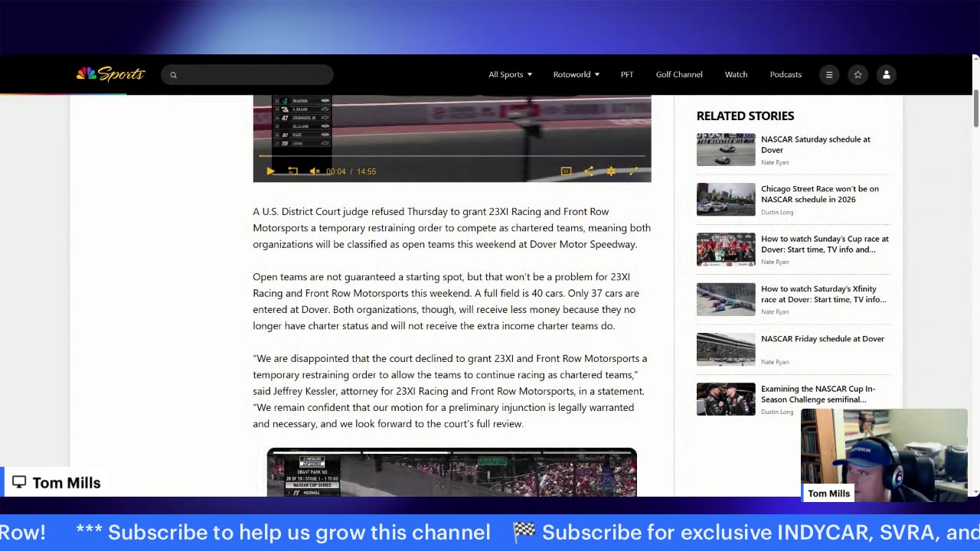This screenshot has width=980, height=551.
Task: Click author Nate Ryan under Saturday schedule
Action: (775, 162)
